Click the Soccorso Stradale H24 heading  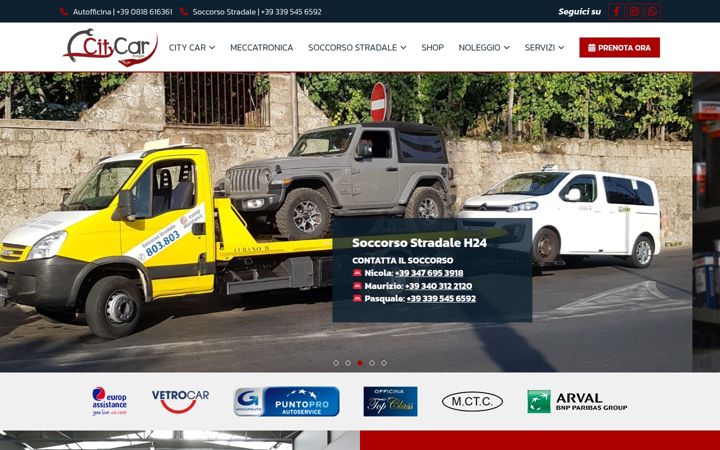pyautogui.click(x=419, y=242)
